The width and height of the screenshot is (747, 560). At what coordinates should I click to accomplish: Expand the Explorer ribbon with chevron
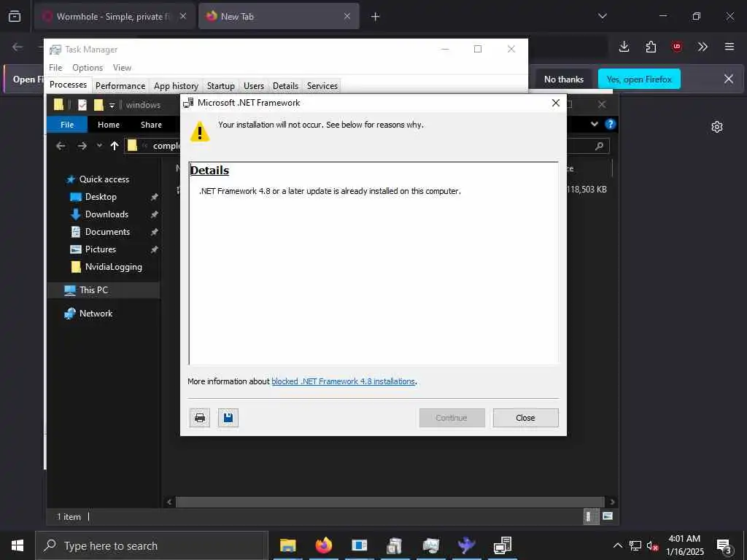tap(594, 124)
